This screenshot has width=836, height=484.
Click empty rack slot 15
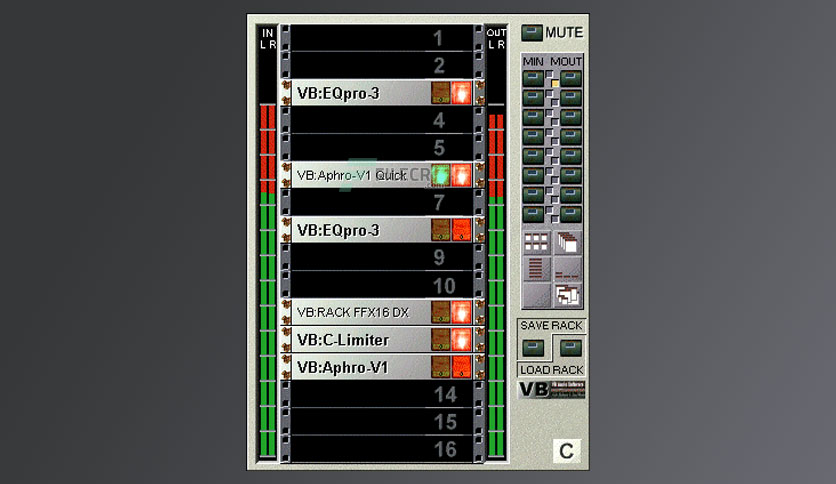coord(382,422)
